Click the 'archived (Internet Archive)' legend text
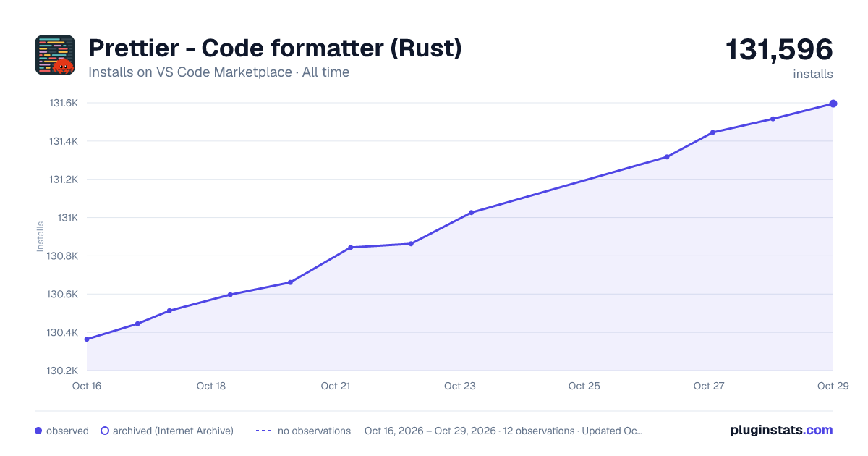Image resolution: width=868 pixels, height=456 pixels. 173,431
